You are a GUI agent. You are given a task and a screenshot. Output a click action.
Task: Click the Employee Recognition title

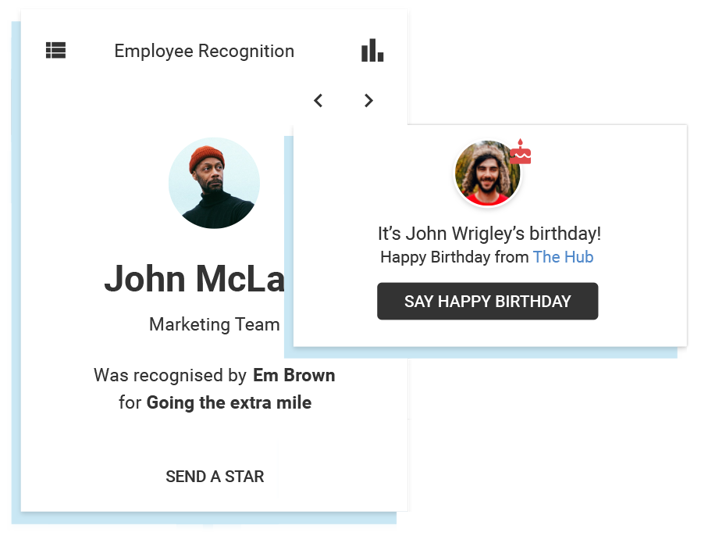tap(204, 51)
